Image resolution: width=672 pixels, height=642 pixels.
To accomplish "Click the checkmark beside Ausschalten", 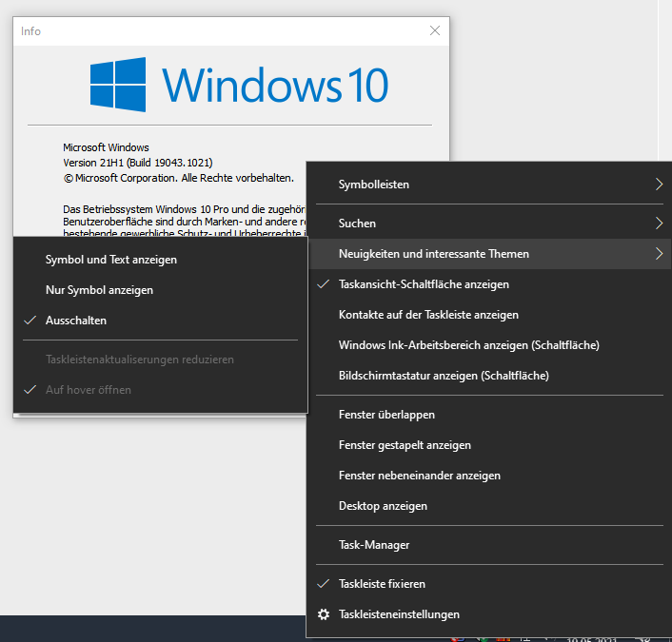I will [30, 320].
